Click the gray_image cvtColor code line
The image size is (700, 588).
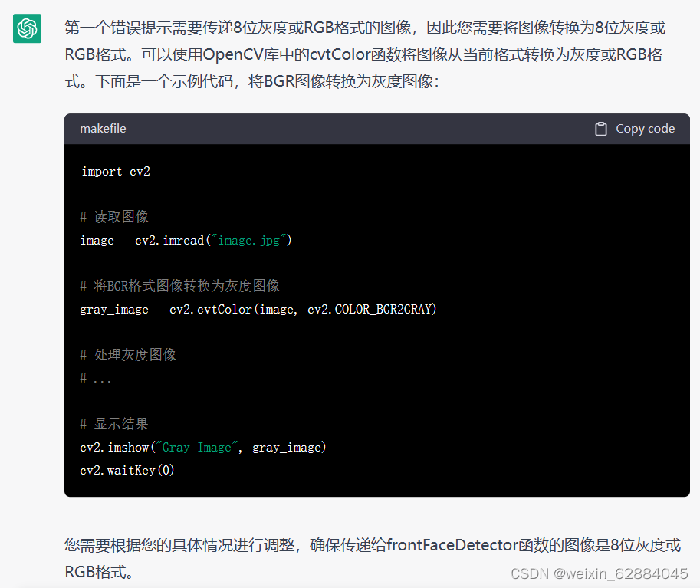point(258,310)
